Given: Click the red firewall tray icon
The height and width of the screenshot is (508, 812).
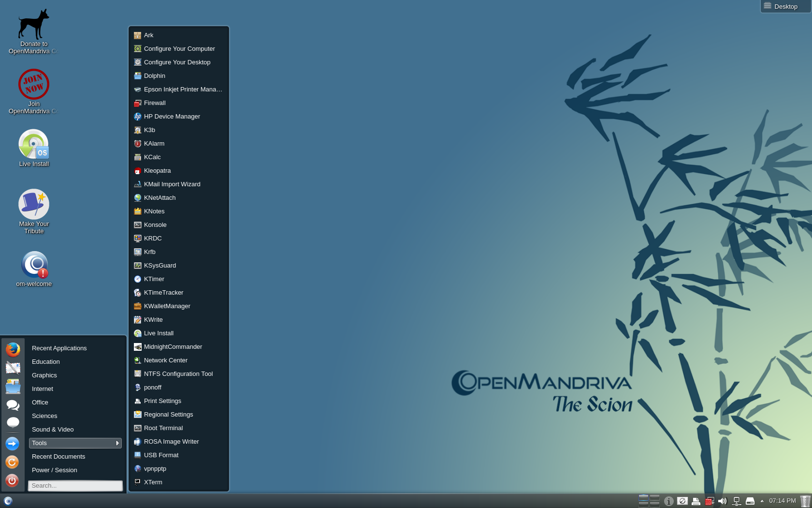Looking at the screenshot, I should click(710, 501).
